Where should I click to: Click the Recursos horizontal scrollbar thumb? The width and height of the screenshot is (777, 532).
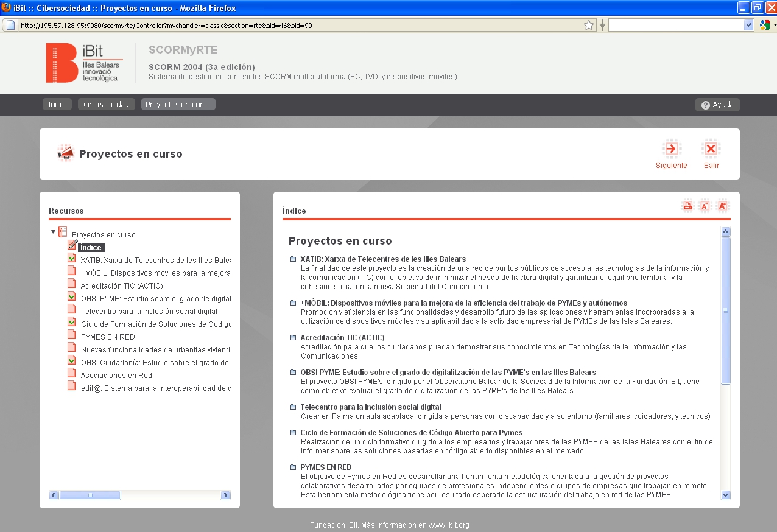[90, 495]
